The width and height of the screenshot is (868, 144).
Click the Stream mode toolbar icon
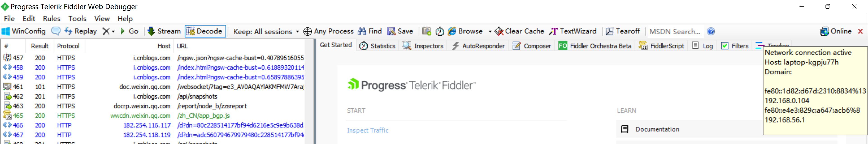pyautogui.click(x=151, y=31)
